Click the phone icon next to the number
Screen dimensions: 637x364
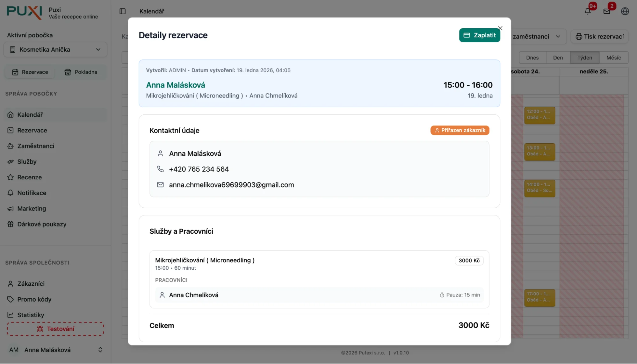[x=160, y=169]
